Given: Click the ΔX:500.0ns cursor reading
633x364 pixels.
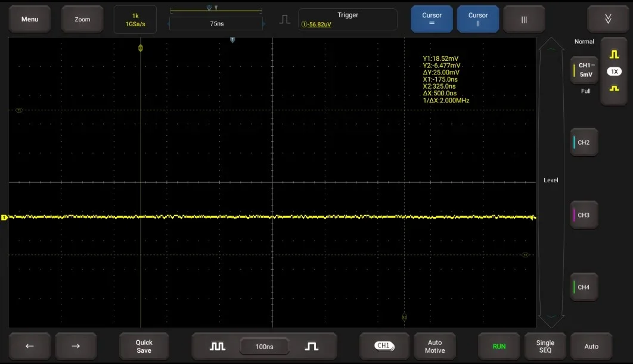Looking at the screenshot, I should click(x=440, y=93).
